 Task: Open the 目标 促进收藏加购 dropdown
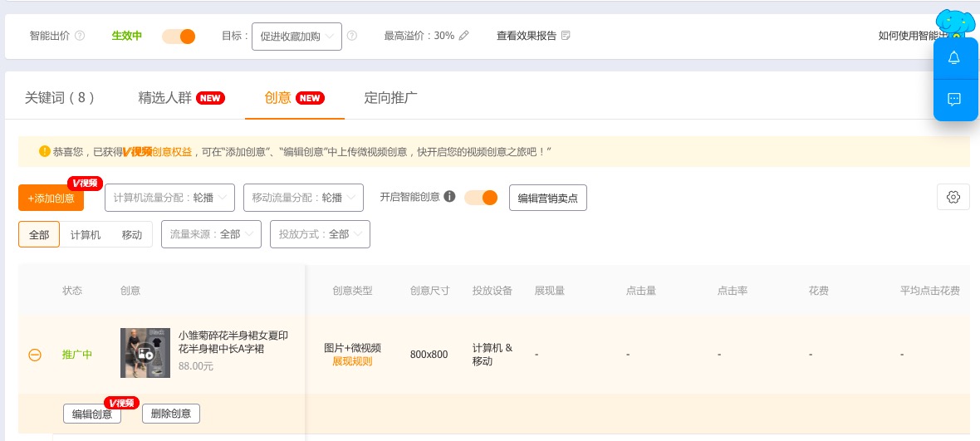296,37
